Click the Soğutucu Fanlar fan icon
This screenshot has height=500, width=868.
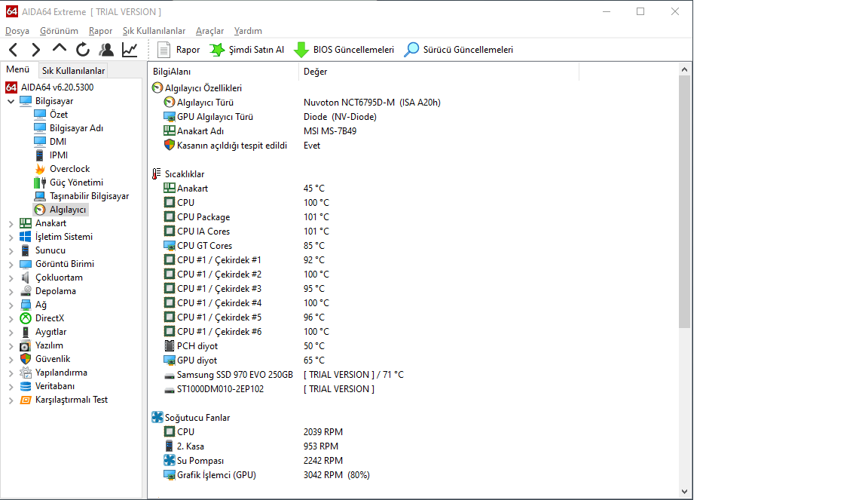[x=157, y=417]
